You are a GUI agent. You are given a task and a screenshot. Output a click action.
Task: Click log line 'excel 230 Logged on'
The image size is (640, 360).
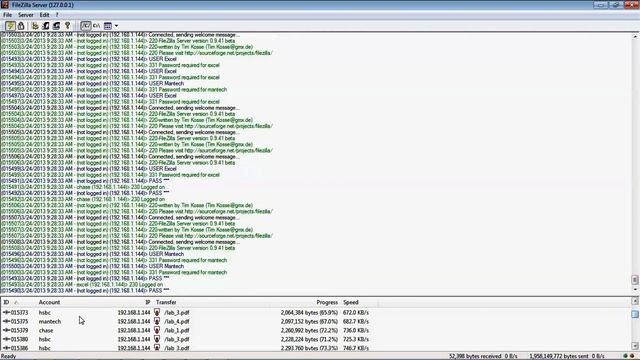(x=82, y=284)
